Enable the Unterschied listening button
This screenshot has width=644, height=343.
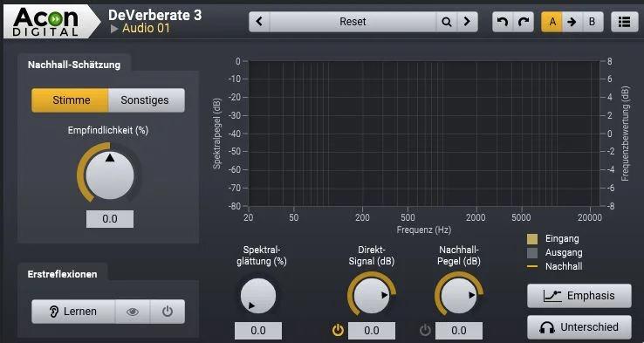pos(579,327)
